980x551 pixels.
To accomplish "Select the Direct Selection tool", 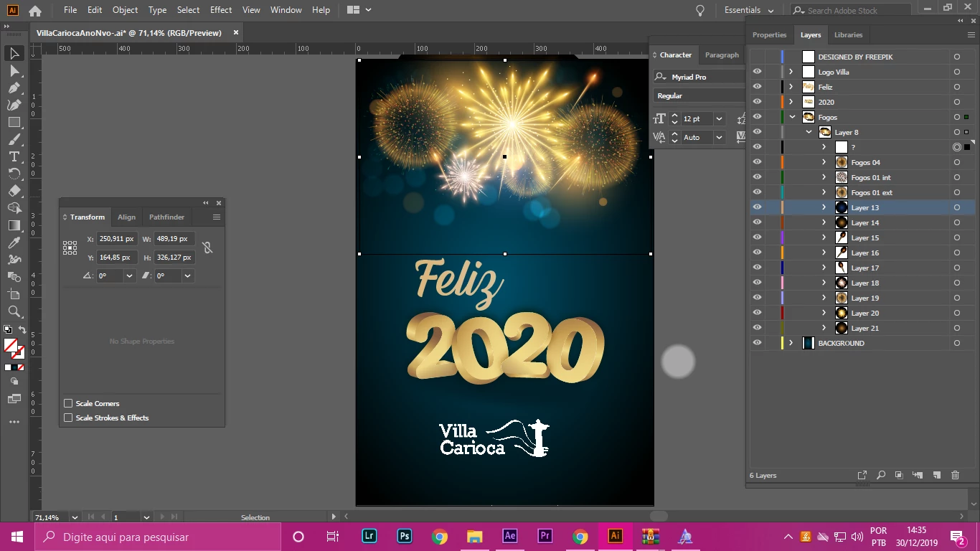I will pos(14,70).
